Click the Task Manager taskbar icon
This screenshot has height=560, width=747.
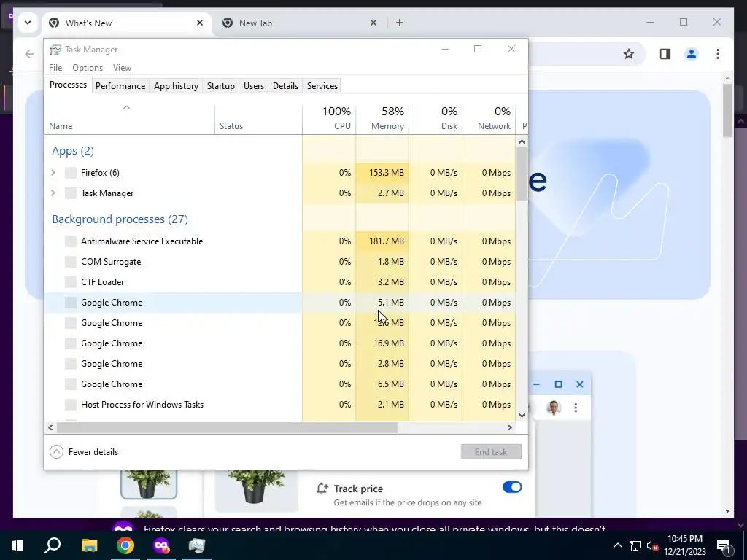(197, 545)
